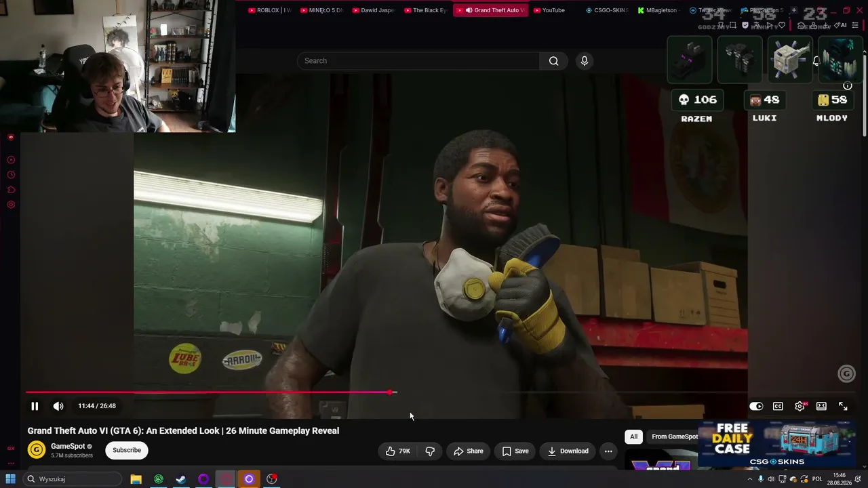Click the video title text
Image resolution: width=868 pixels, height=488 pixels.
point(183,431)
